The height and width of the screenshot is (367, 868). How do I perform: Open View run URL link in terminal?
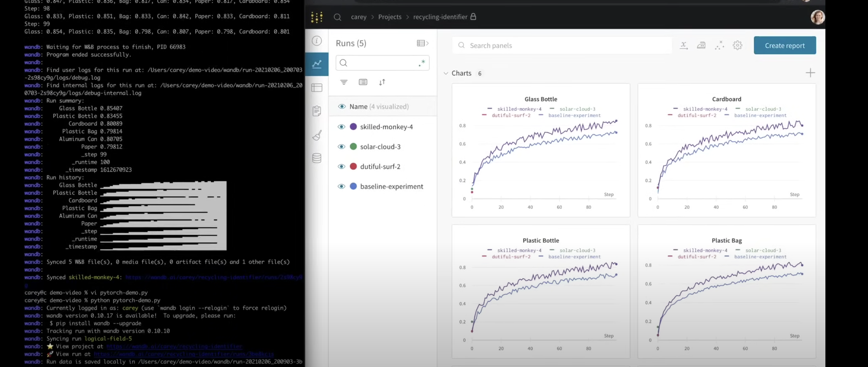pos(184,354)
